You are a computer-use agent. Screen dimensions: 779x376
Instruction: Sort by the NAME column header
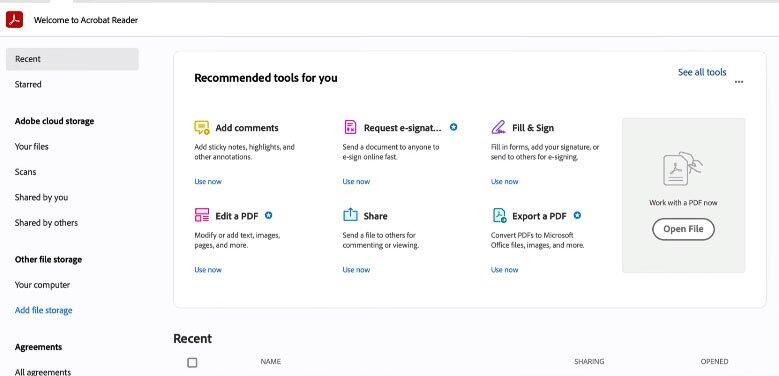pyautogui.click(x=271, y=362)
